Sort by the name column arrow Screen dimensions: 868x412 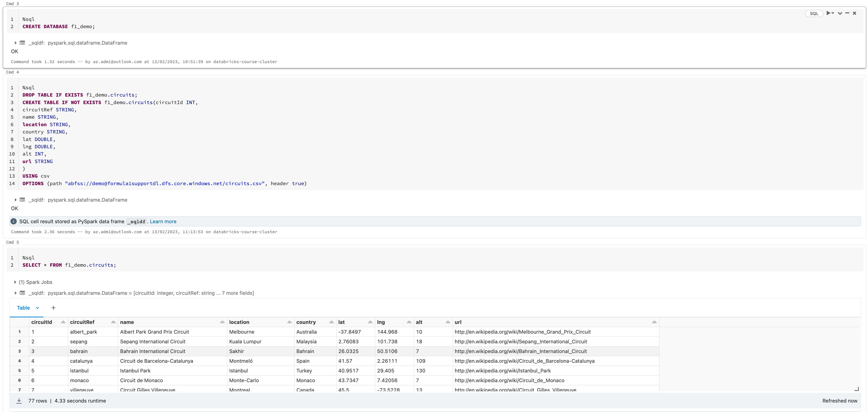tap(222, 322)
